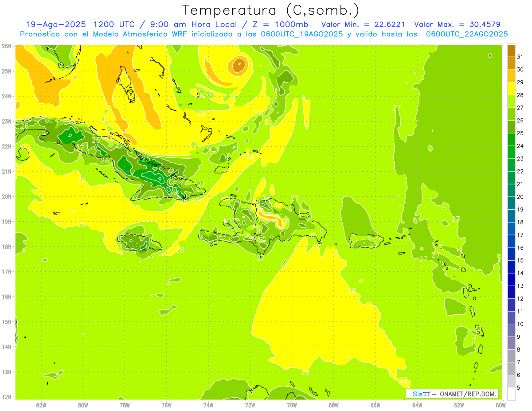The width and height of the screenshot is (532, 411).
Task: Click the 62W longitude axis label
Action: 459,405
